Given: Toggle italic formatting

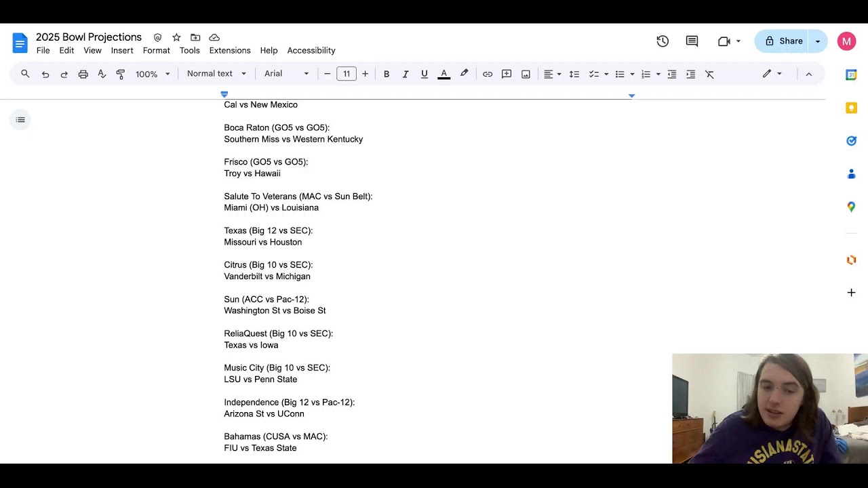Looking at the screenshot, I should click(x=406, y=74).
